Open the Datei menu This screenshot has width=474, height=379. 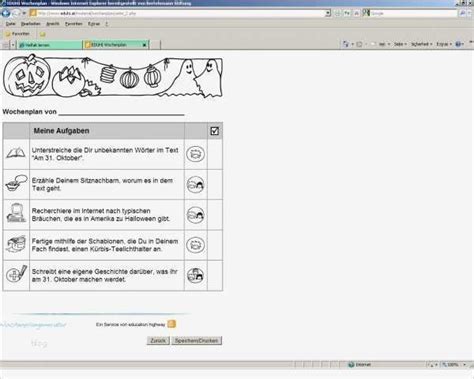pos(10,24)
